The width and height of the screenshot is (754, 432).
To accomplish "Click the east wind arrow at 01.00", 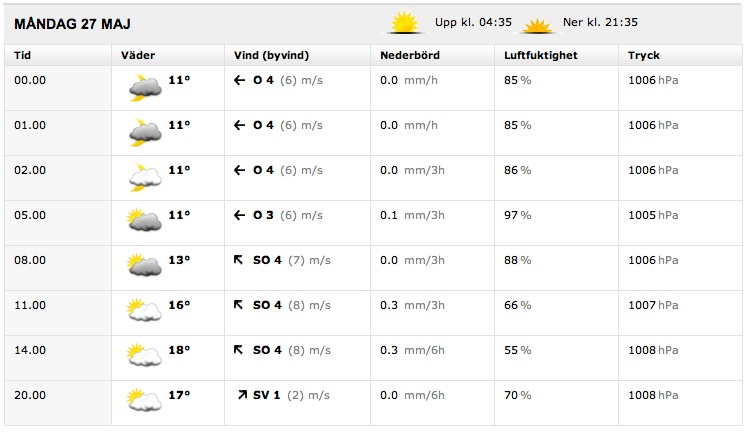I will coord(239,126).
